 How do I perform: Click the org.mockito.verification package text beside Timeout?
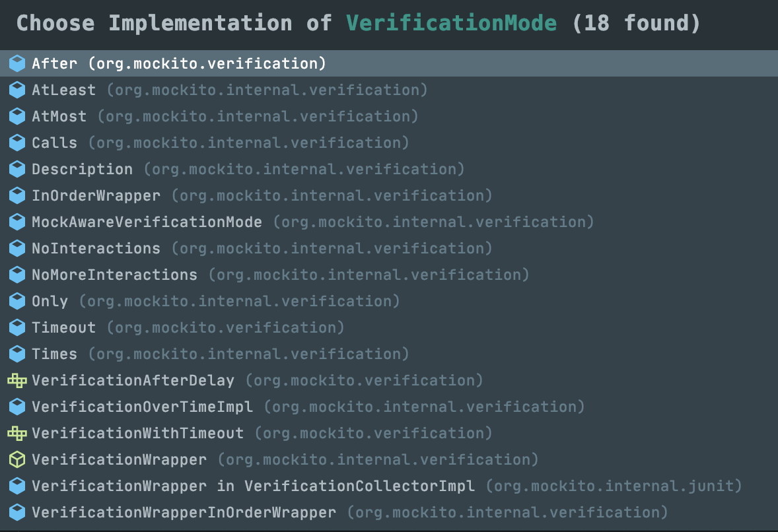pyautogui.click(x=225, y=327)
